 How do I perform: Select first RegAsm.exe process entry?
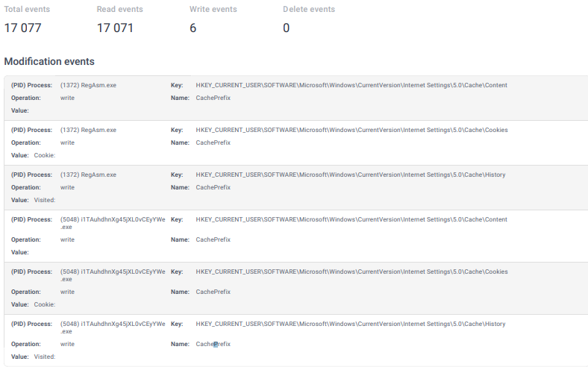pos(88,85)
